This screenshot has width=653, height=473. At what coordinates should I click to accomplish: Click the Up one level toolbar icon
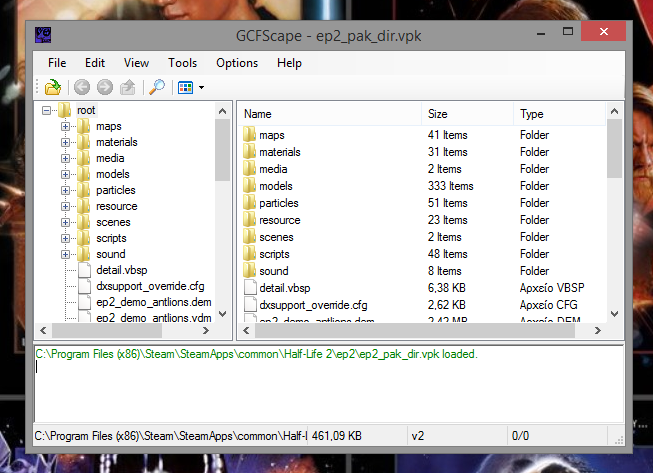(x=128, y=87)
